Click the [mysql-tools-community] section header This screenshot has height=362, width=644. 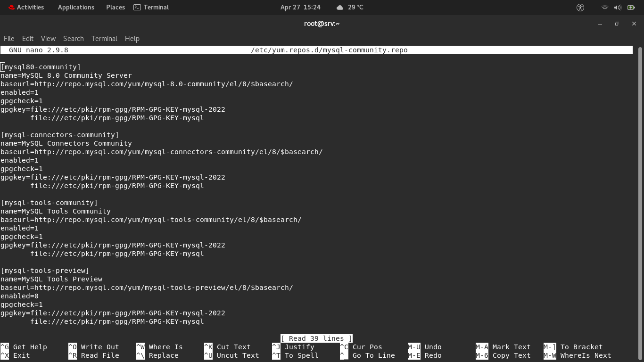[x=49, y=203]
